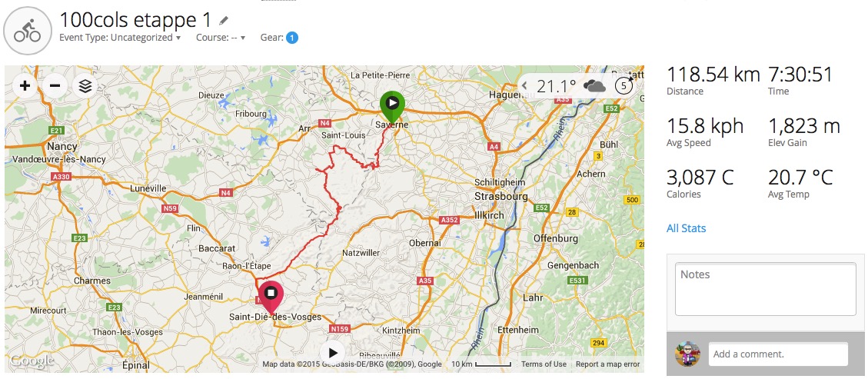Click into the Notes text area
The image size is (868, 379).
(766, 289)
